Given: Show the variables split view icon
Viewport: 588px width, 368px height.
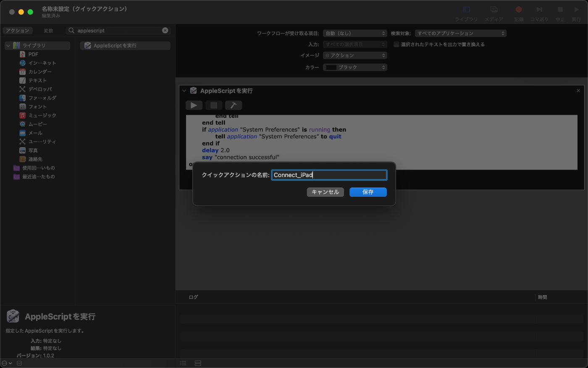Looking at the screenshot, I should 198,363.
